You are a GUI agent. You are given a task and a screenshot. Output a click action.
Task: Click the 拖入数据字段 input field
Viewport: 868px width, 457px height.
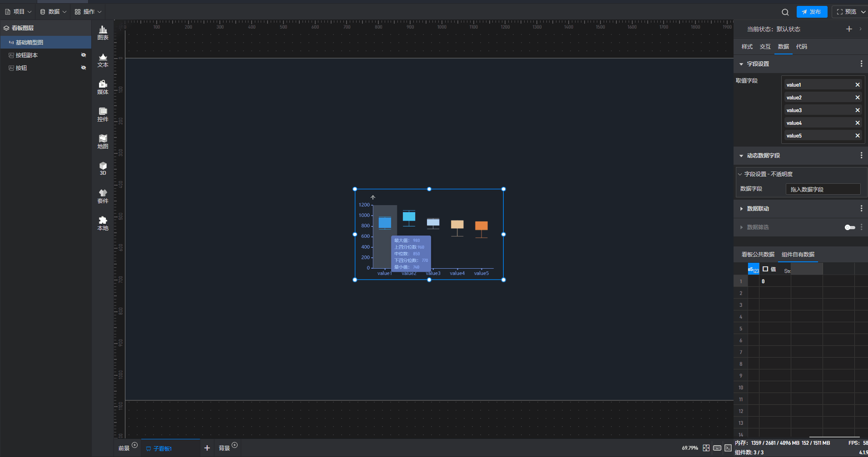coord(823,189)
